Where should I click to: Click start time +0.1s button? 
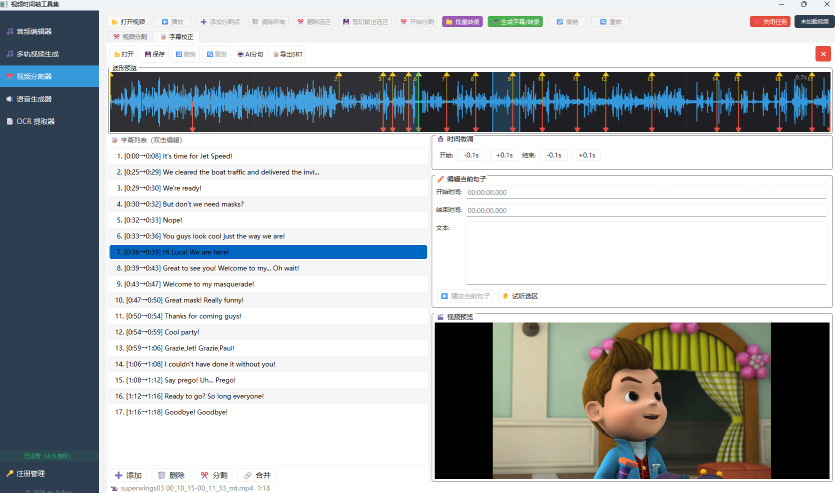point(504,155)
